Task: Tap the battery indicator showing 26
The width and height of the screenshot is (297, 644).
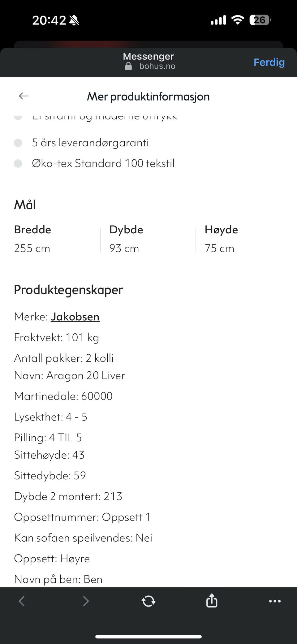Action: click(x=259, y=20)
